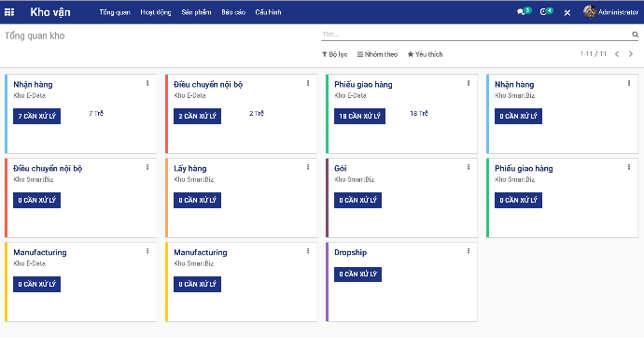Screen dimensions: 644x338
Task: Open the Gói card kebab menu
Action: tap(469, 167)
